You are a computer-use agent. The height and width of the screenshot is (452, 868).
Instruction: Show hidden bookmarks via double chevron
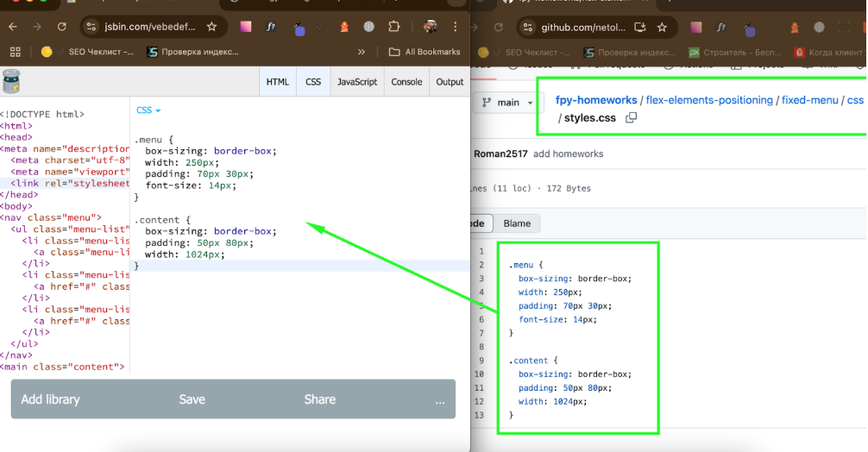361,52
